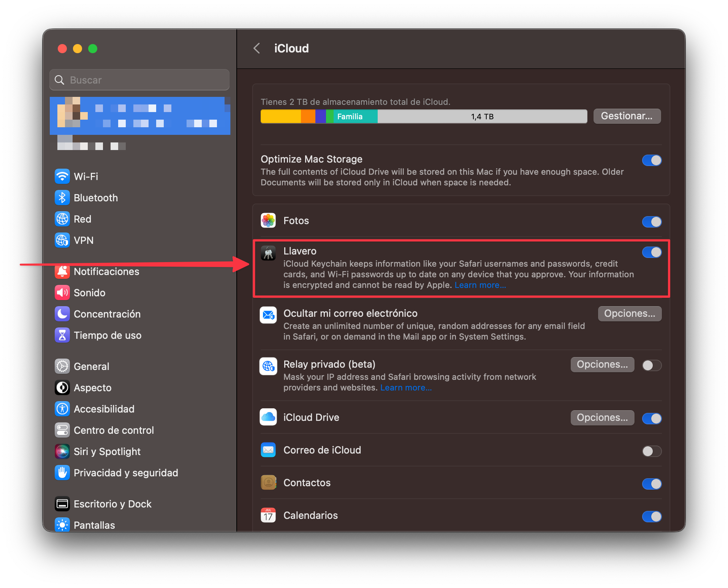Click the green zoom window button

click(93, 49)
